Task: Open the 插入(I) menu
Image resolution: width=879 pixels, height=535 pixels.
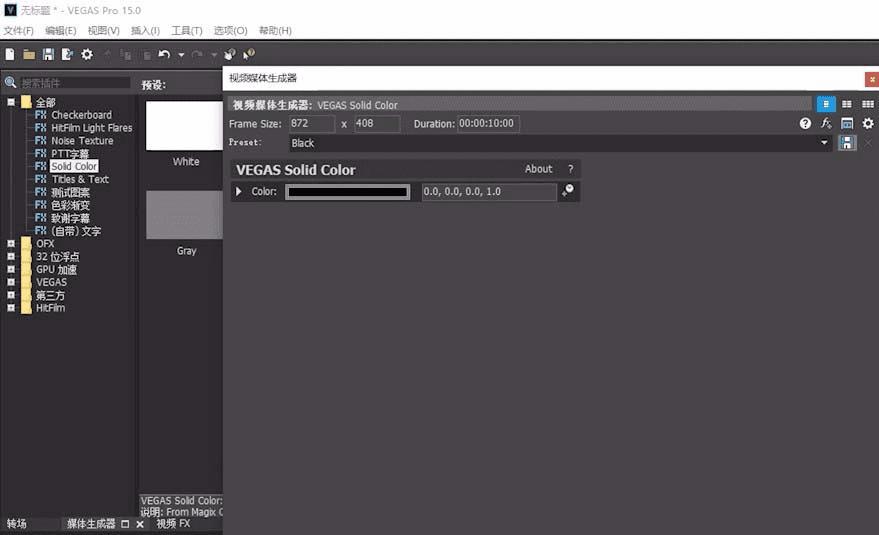Action: [145, 31]
